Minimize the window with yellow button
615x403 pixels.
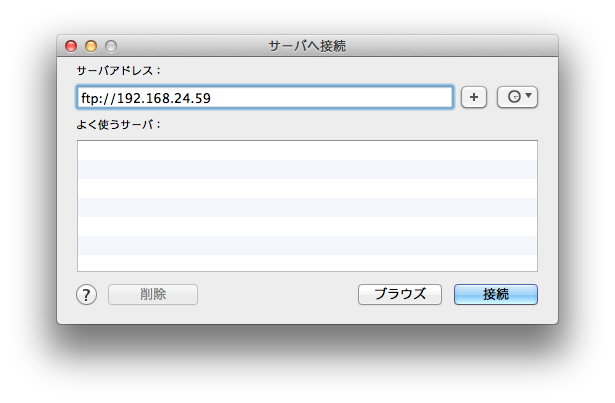coord(91,46)
